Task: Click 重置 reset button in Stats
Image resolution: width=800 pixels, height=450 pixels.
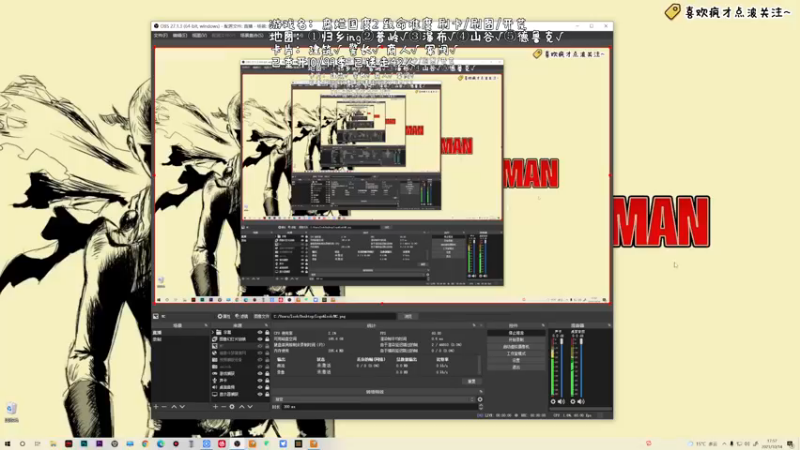Action: click(472, 381)
